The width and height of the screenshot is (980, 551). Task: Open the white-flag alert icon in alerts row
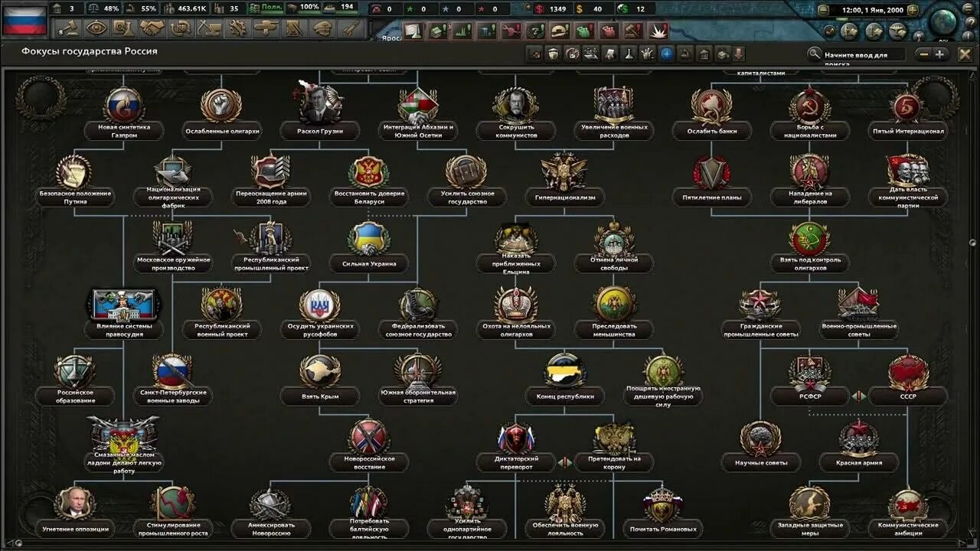click(413, 31)
